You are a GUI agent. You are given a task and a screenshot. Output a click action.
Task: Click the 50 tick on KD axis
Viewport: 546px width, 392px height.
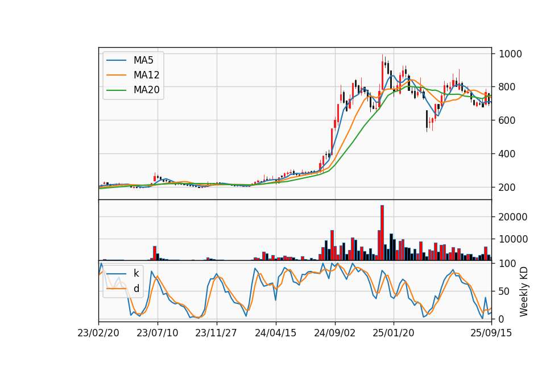[503, 291]
